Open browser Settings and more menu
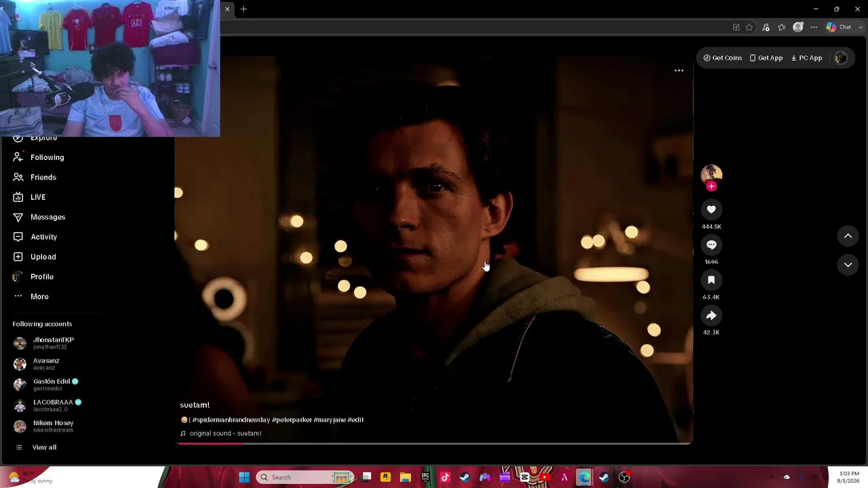 coord(814,27)
